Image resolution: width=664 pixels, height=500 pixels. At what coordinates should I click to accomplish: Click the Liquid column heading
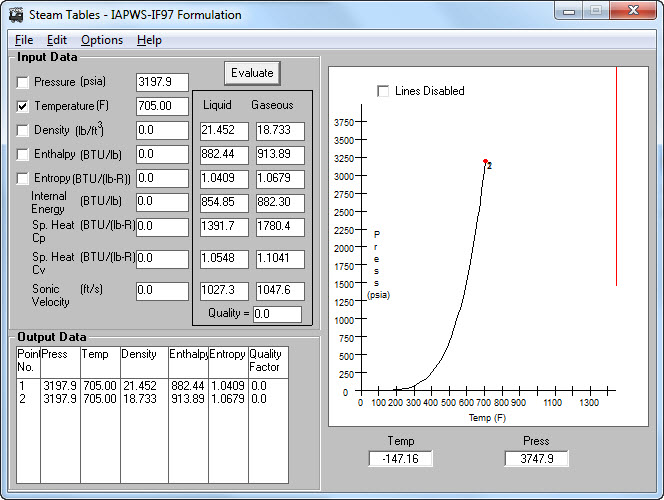click(217, 105)
